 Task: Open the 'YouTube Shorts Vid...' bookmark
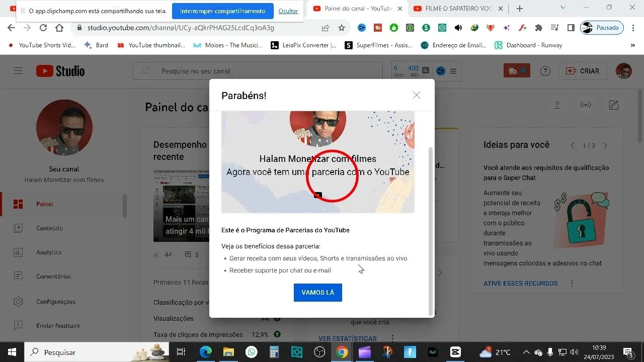(x=41, y=45)
